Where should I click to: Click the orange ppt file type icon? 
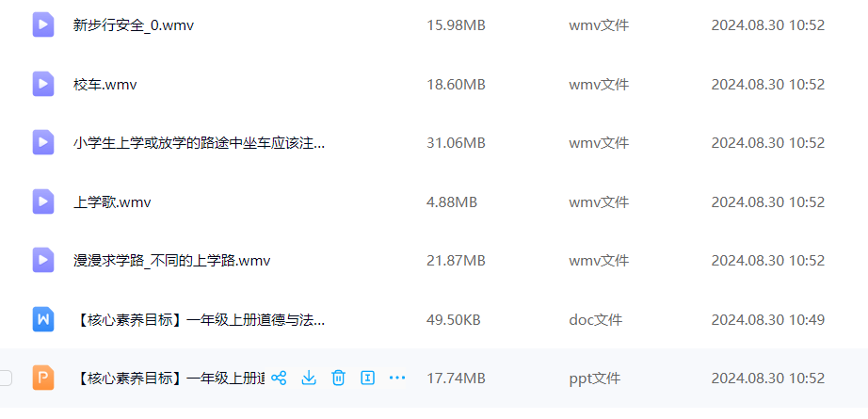(43, 378)
